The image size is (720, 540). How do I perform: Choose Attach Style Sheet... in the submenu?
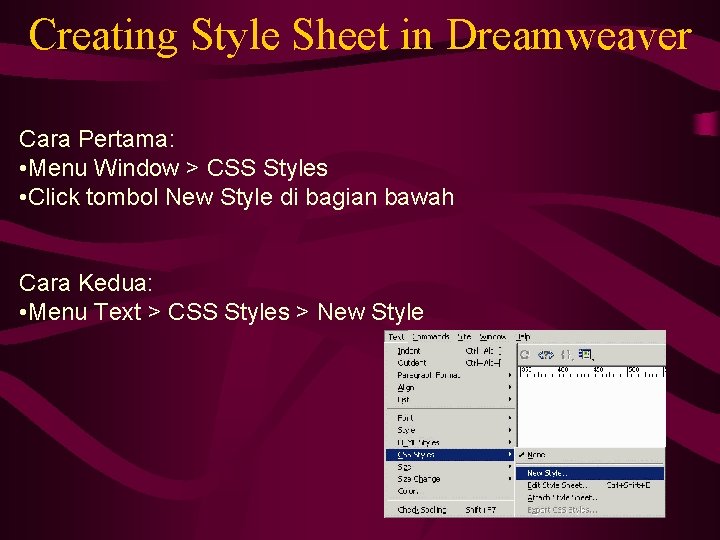[x=590, y=498]
